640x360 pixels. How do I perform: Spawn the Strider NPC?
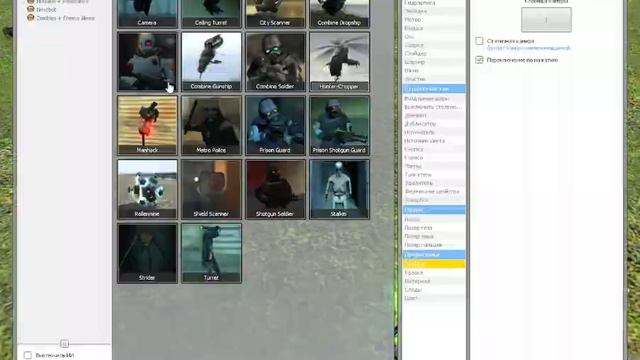coord(147,253)
